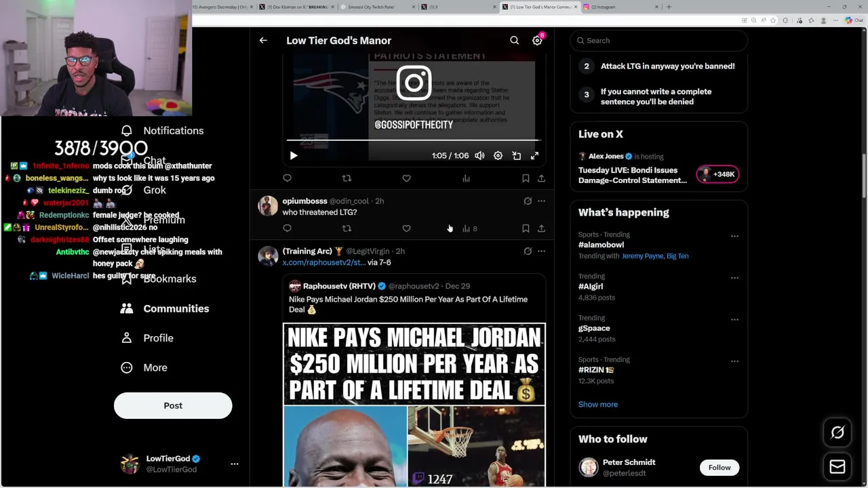This screenshot has width=868, height=488.
Task: Switch the video to picture-in-picture mode
Action: [x=516, y=156]
